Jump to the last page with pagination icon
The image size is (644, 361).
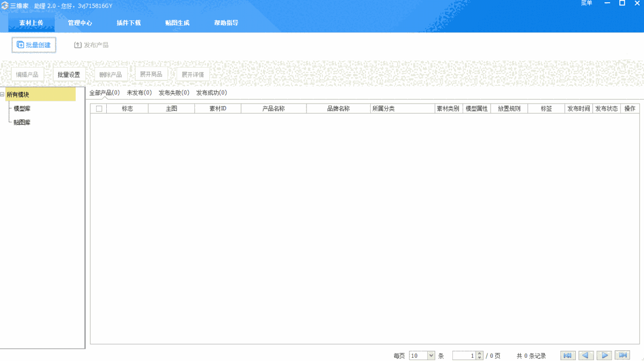click(x=623, y=355)
